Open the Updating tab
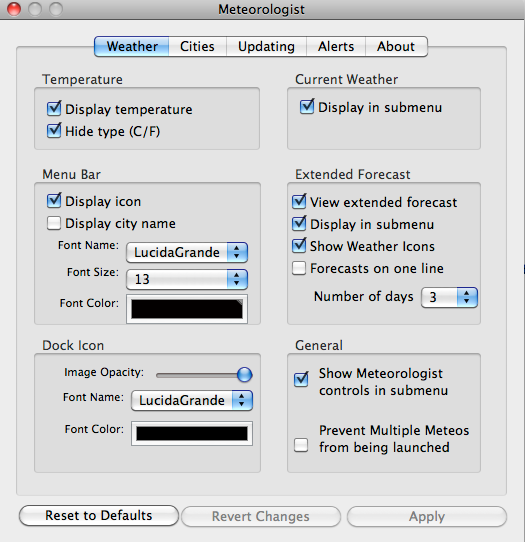This screenshot has width=525, height=542. click(x=266, y=46)
